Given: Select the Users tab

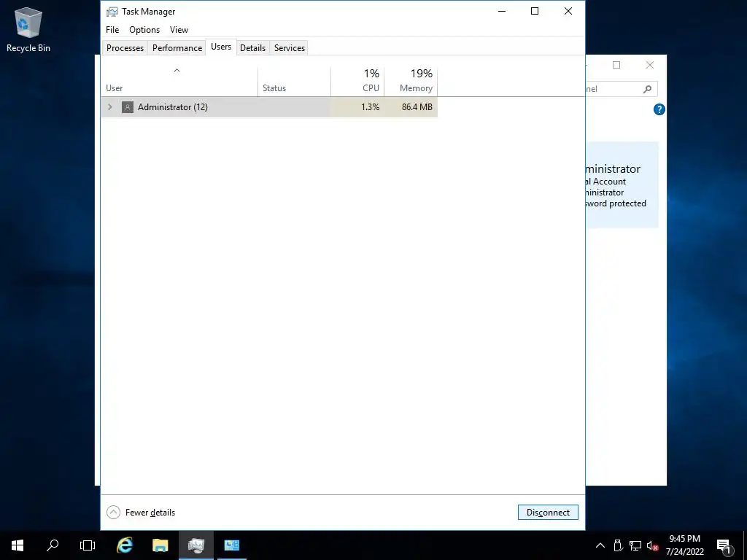Looking at the screenshot, I should 221,47.
